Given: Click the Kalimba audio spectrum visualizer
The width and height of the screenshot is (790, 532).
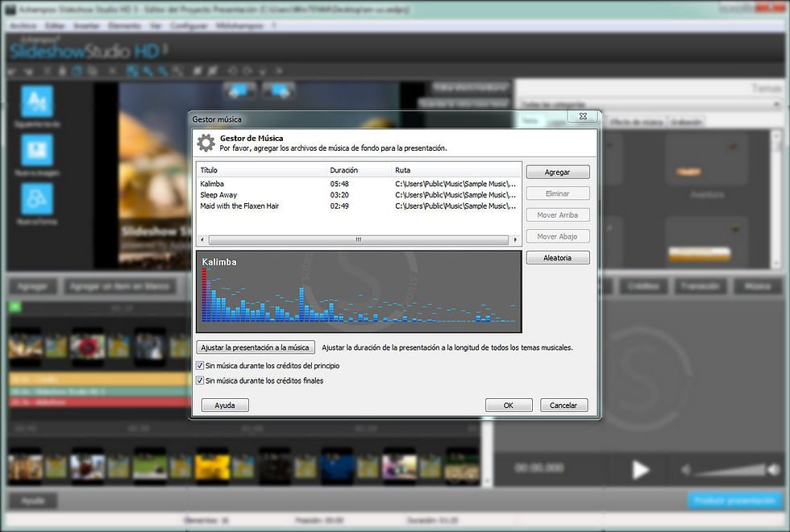Looking at the screenshot, I should click(x=359, y=292).
